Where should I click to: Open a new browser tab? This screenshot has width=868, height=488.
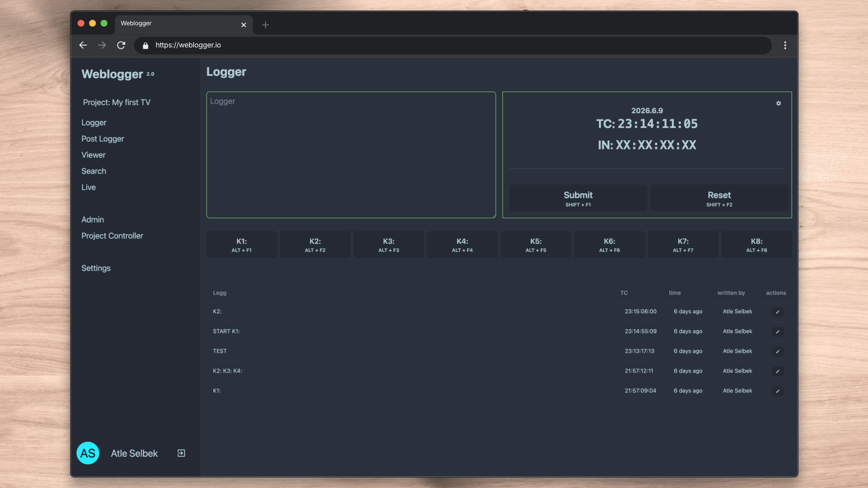(265, 25)
